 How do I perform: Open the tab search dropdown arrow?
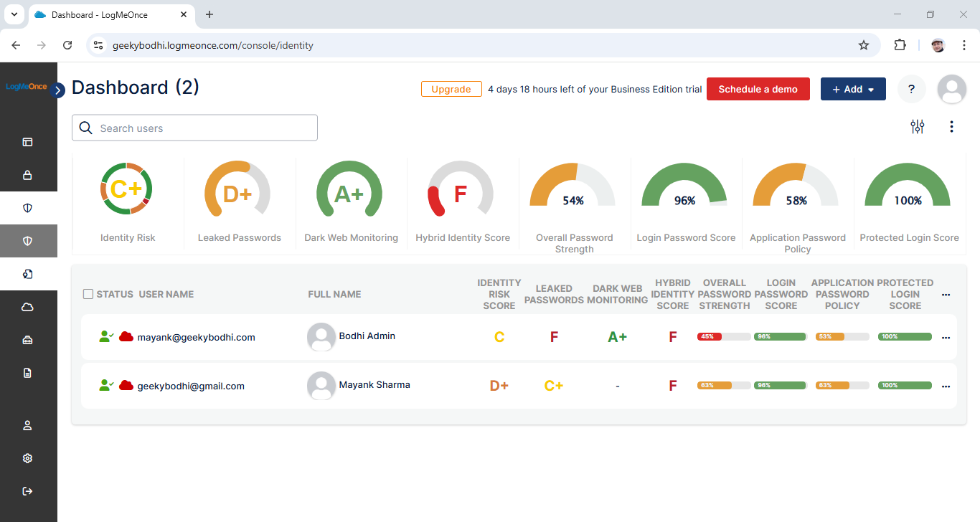click(13, 14)
